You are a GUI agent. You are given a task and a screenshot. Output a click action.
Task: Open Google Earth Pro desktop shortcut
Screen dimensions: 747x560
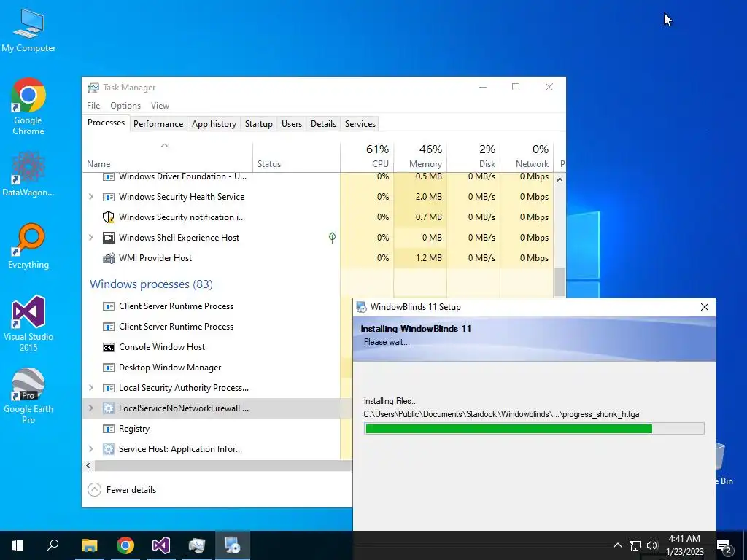click(28, 395)
